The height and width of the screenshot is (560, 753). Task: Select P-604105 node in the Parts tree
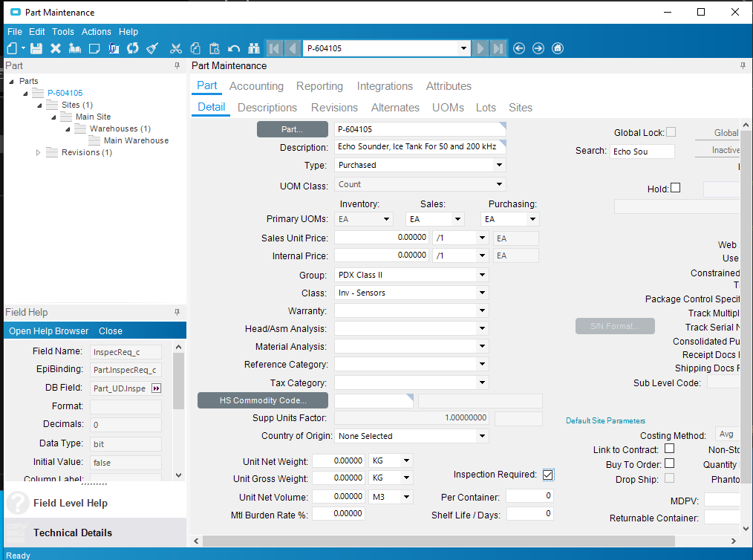click(65, 93)
